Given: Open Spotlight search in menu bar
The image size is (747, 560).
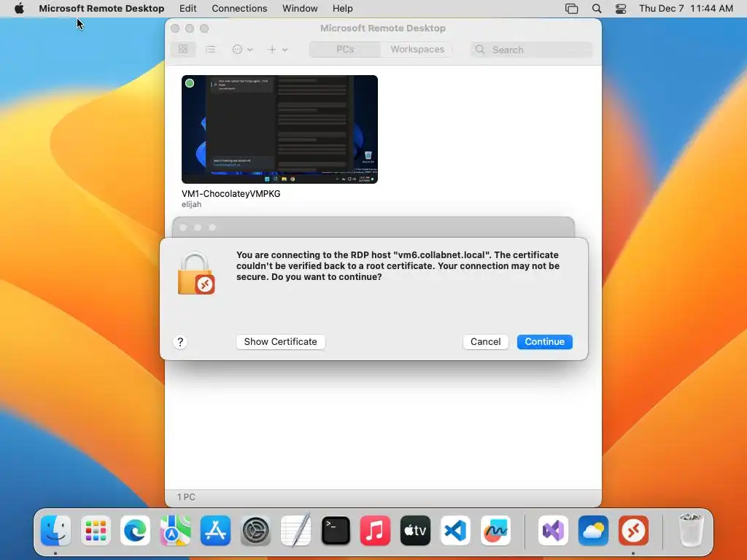Looking at the screenshot, I should click(x=597, y=9).
